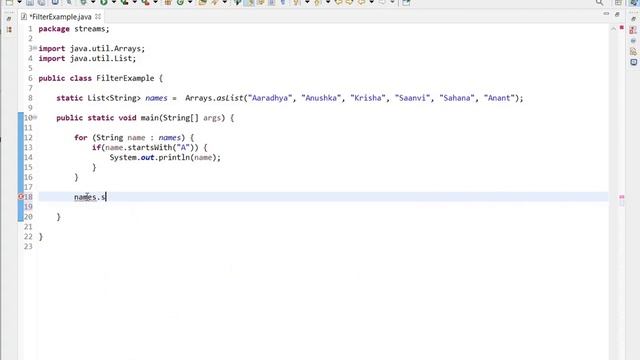Click the "Sahana" string literal
Viewport: 640px width, 360px height.
(457, 98)
